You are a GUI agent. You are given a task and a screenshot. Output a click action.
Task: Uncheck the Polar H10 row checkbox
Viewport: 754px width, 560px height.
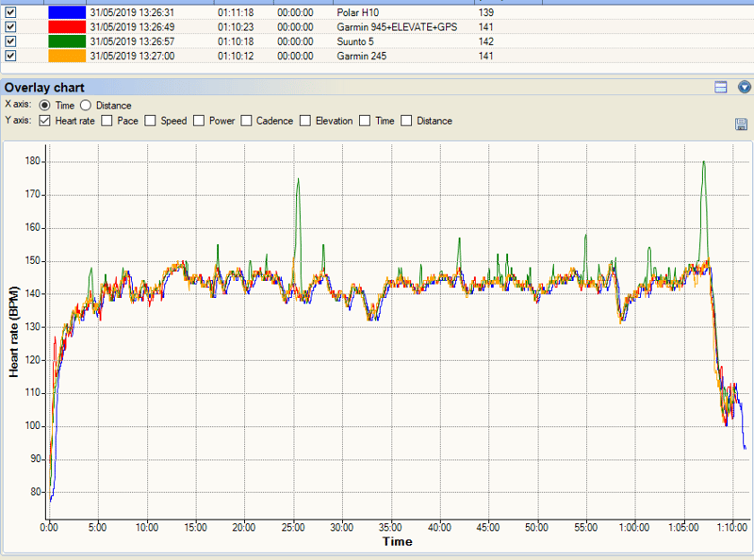point(10,13)
